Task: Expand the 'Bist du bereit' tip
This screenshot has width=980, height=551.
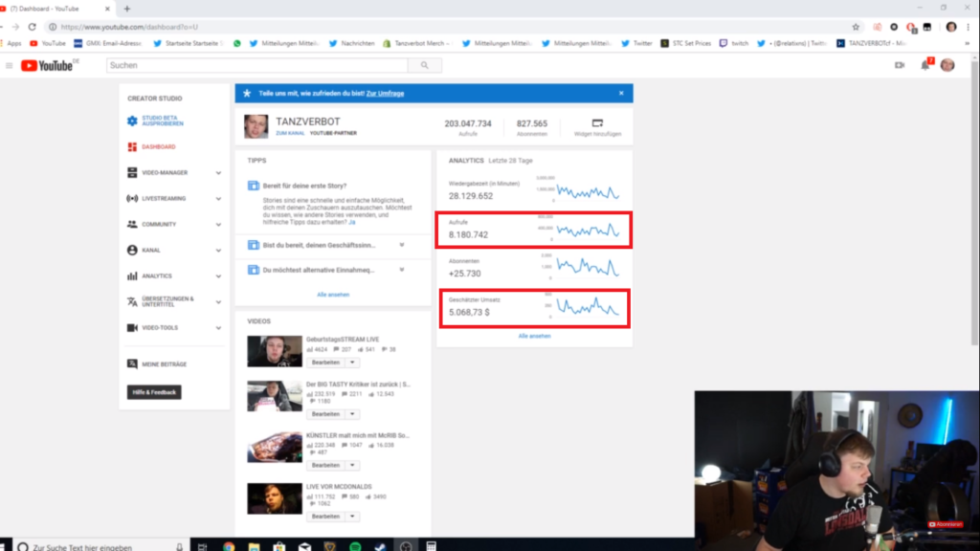Action: [402, 245]
